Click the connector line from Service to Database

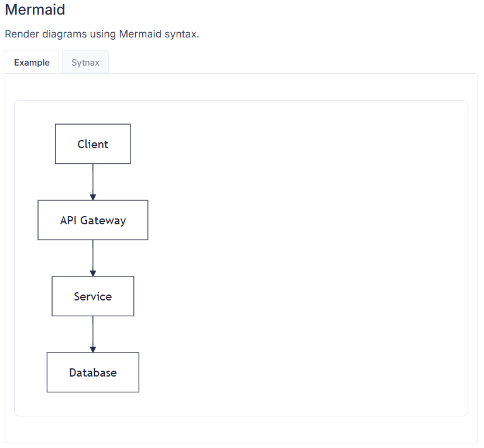pyautogui.click(x=93, y=330)
